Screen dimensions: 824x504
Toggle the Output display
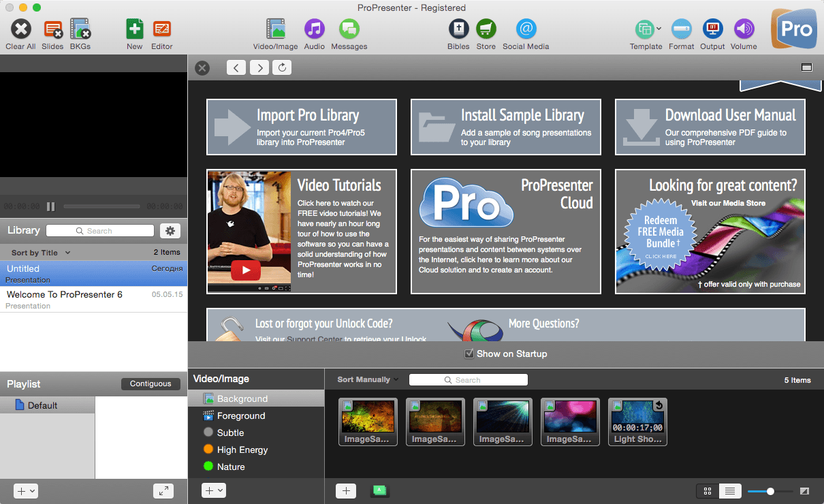[712, 29]
